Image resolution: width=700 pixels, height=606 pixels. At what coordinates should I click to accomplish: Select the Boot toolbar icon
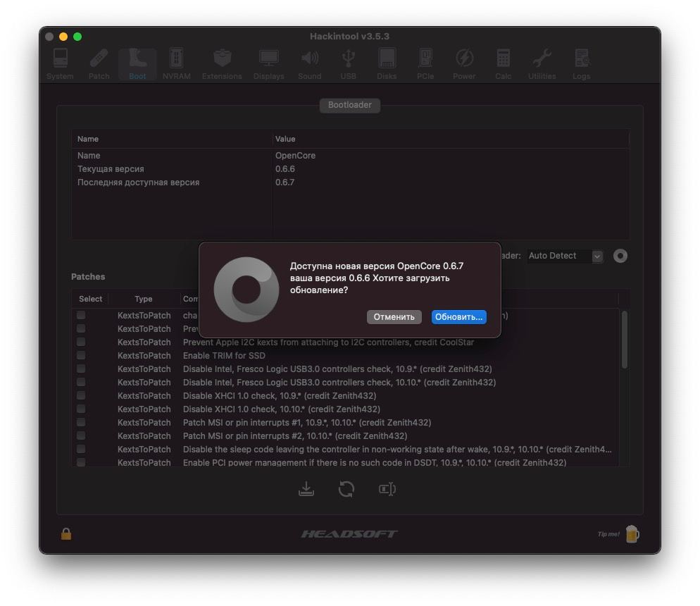pos(137,64)
